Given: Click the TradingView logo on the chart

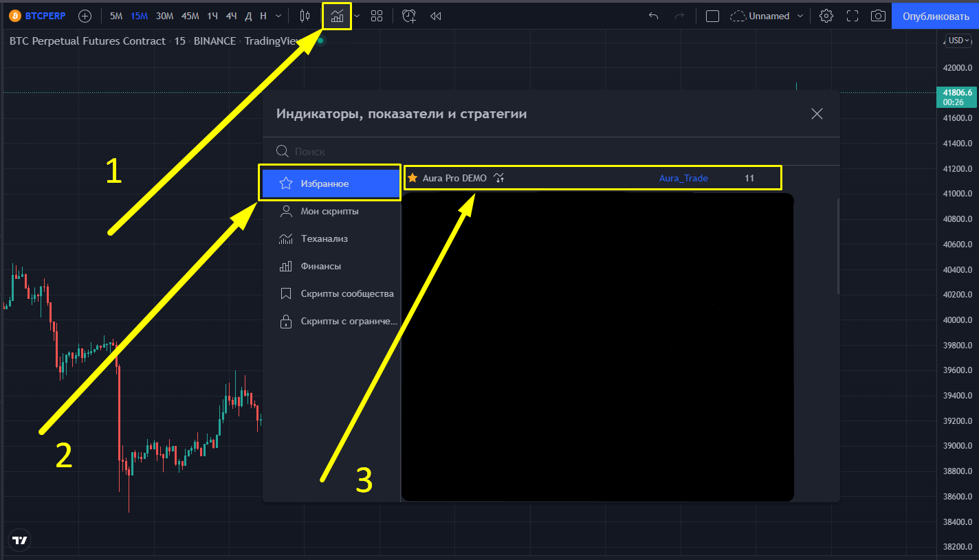Looking at the screenshot, I should pyautogui.click(x=20, y=540).
